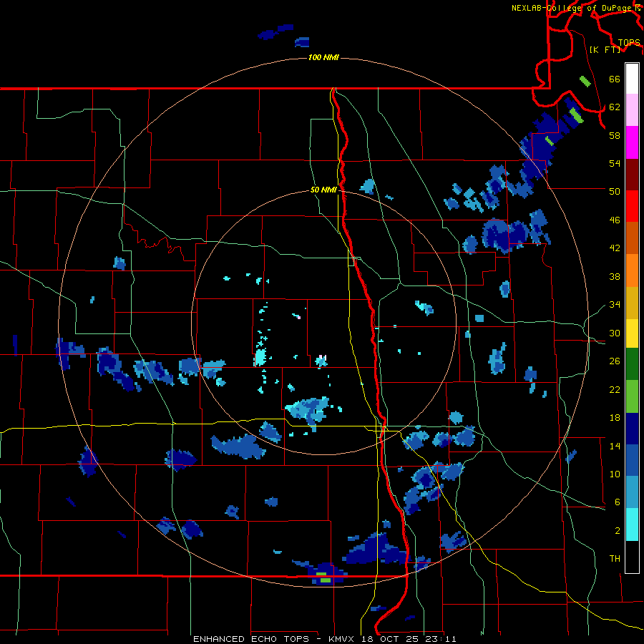
Task: Click the 10 value on the legend
Action: [615, 474]
